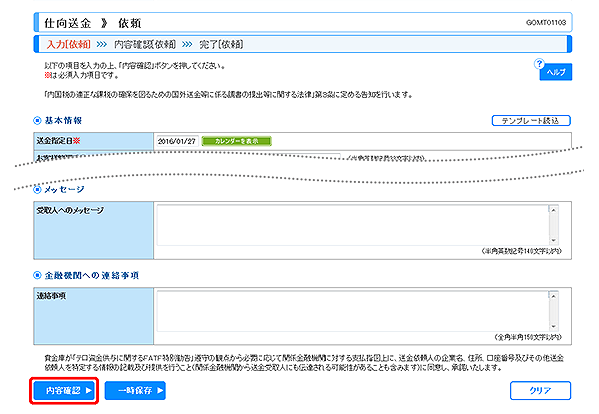Image resolution: width=599 pixels, height=414 pixels.
Task: Click into 連絡事項 text area
Action: point(353,311)
